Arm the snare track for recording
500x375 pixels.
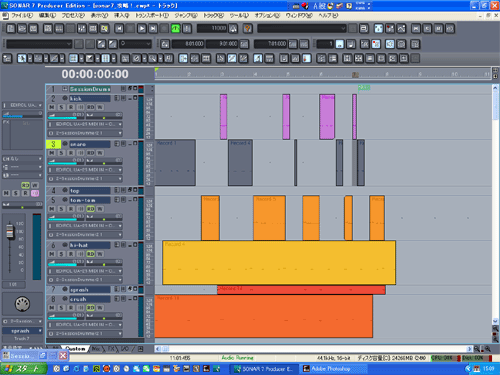(x=71, y=153)
